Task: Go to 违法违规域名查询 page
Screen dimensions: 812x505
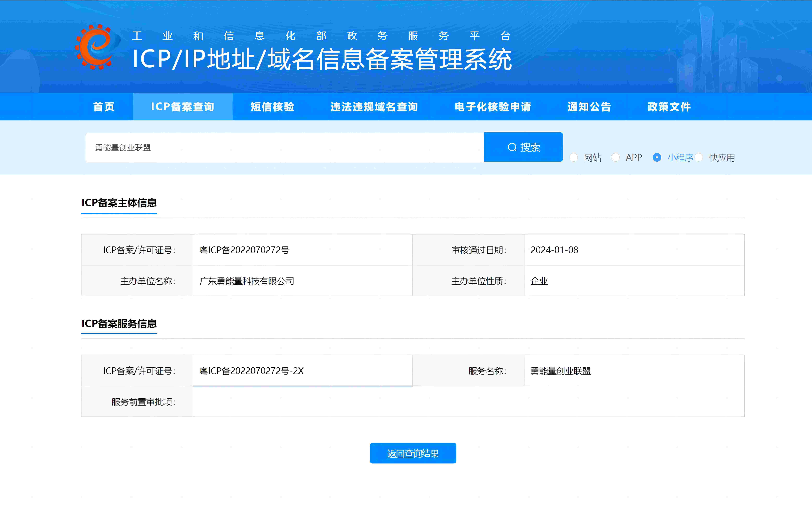Action: coord(374,107)
